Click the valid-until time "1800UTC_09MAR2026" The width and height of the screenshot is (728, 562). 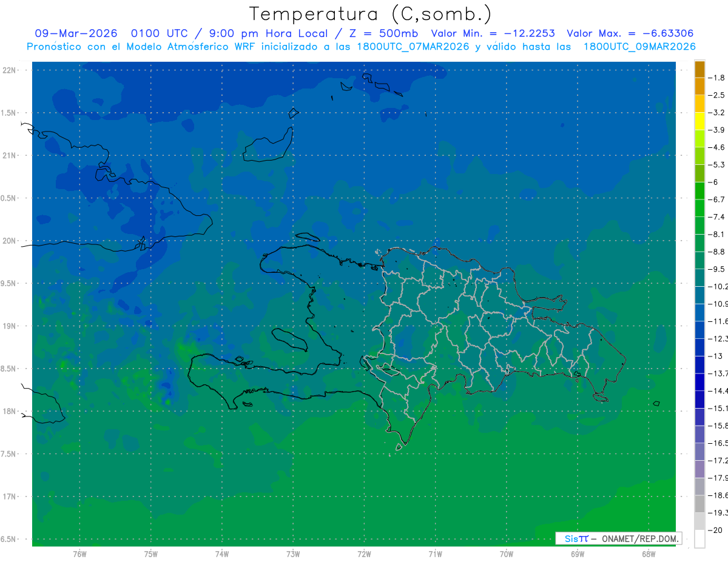tap(639, 47)
